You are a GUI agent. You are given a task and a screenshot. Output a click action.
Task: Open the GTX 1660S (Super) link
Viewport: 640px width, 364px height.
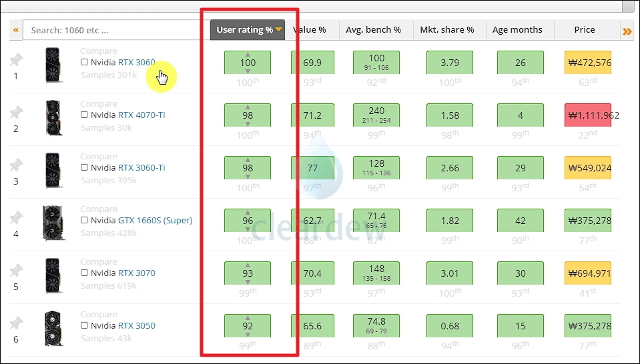155,220
